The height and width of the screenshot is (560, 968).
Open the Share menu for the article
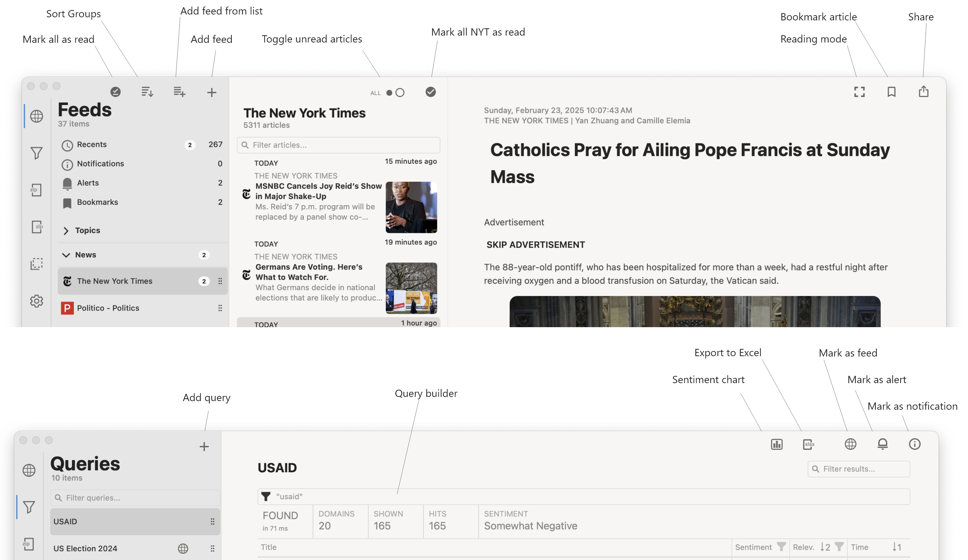tap(923, 92)
